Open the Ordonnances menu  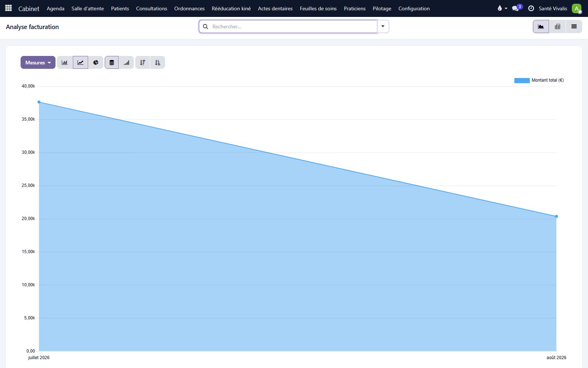(x=189, y=8)
